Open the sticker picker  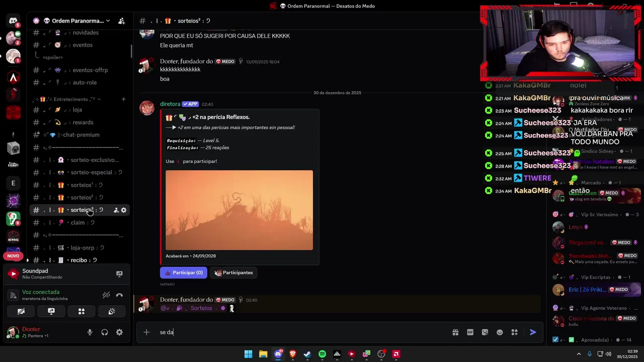485,332
